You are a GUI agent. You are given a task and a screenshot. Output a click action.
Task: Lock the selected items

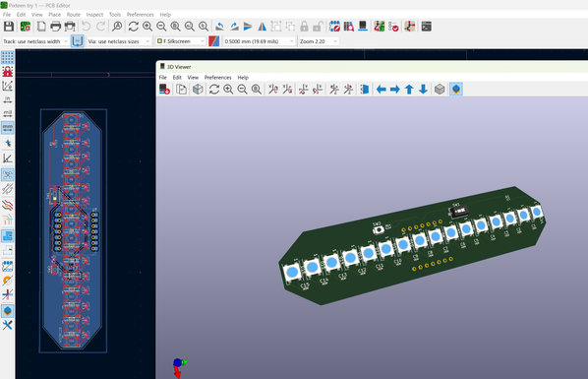pos(304,27)
